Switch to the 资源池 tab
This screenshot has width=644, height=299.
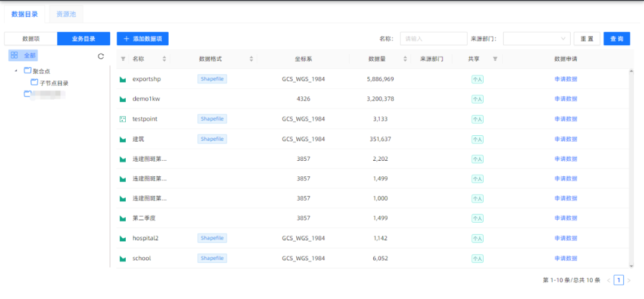coord(66,14)
